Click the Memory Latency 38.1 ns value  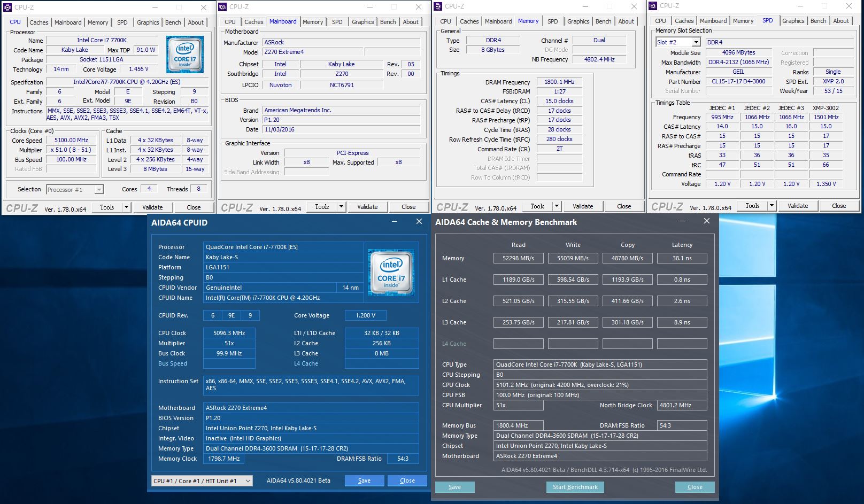click(x=682, y=258)
